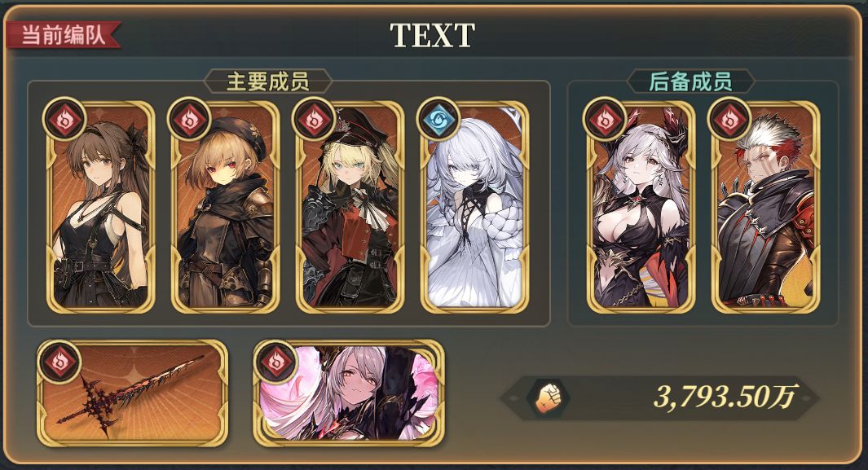Click the fist combat power icon

(x=548, y=398)
